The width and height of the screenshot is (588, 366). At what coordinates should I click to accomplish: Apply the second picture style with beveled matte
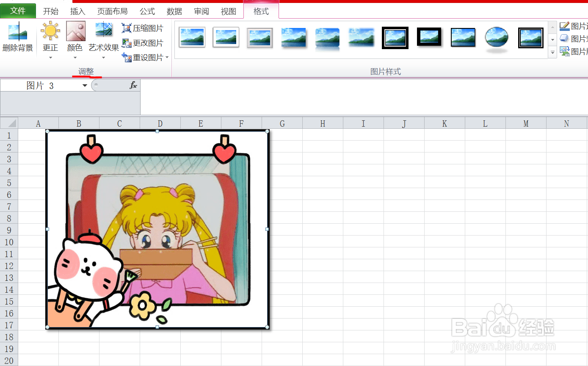[x=226, y=37]
